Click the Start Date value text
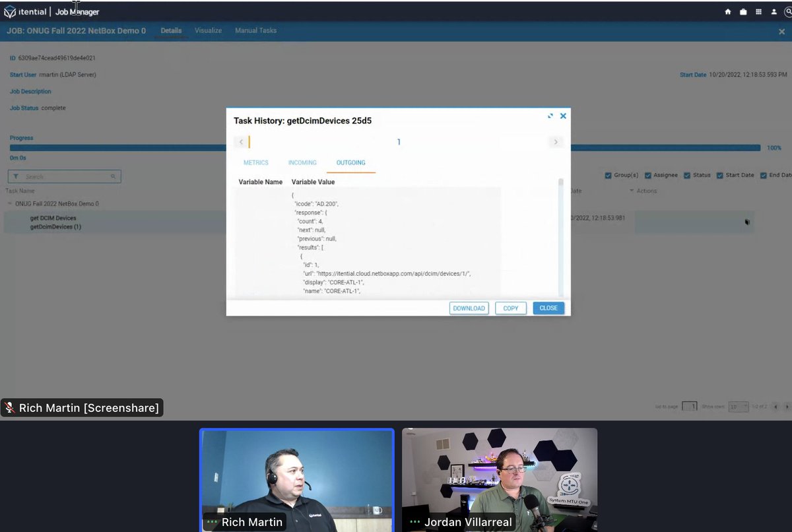The width and height of the screenshot is (792, 532). [748, 75]
